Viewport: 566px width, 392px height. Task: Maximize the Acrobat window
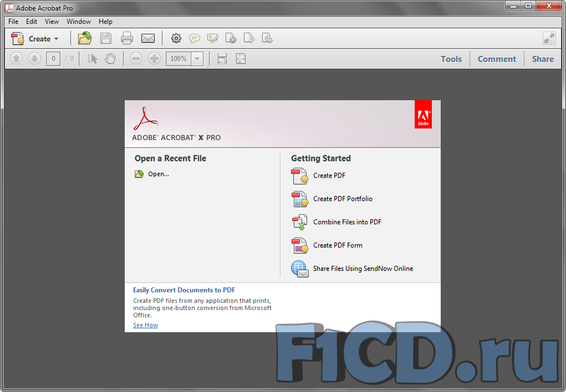pyautogui.click(x=528, y=6)
